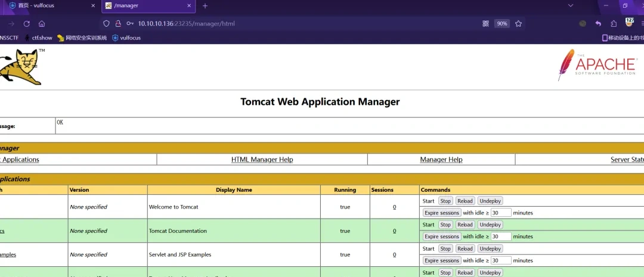This screenshot has width=644, height=277.
Task: Stop the Tomcat Documentation application
Action: click(x=445, y=225)
